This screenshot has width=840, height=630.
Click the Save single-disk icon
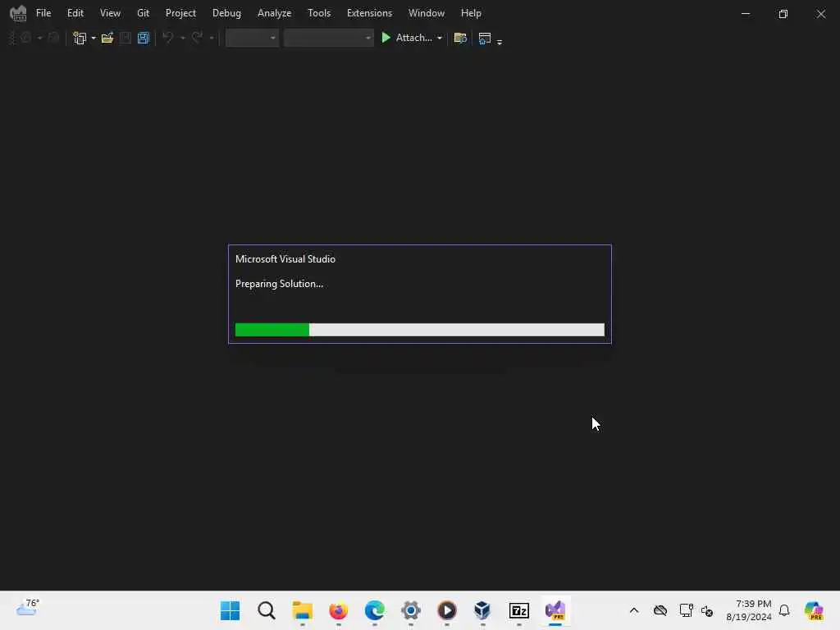coord(126,38)
